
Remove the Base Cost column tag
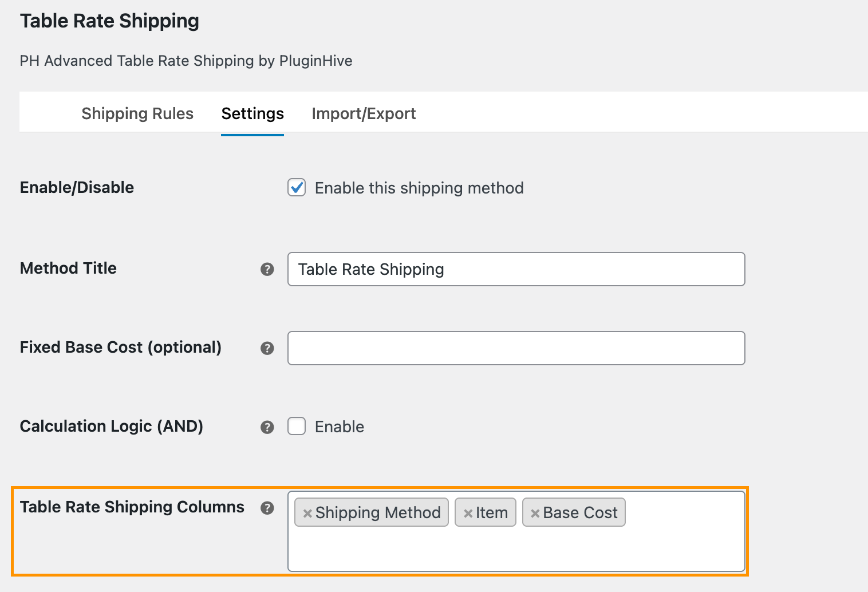coord(535,514)
